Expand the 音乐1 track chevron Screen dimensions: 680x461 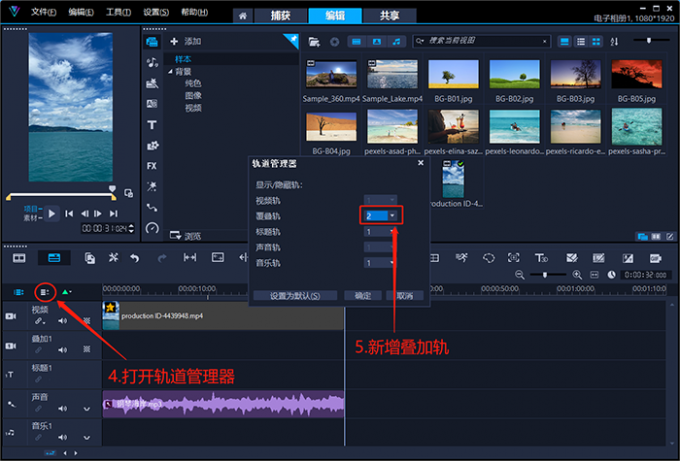click(x=87, y=438)
